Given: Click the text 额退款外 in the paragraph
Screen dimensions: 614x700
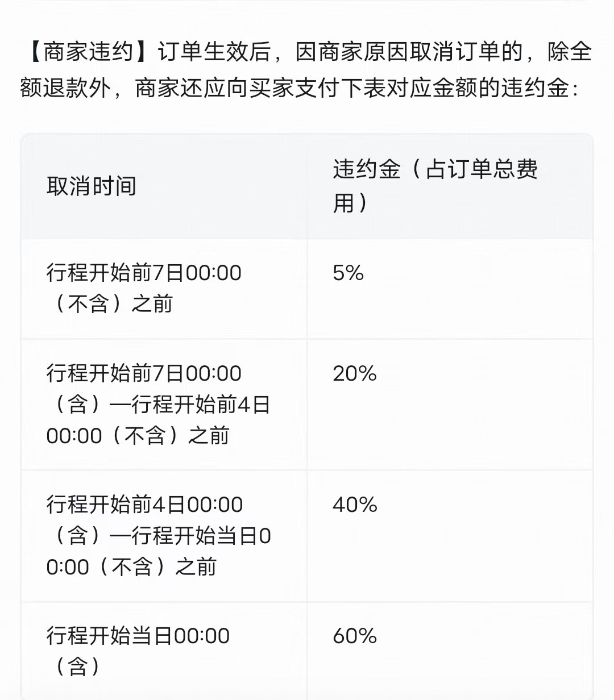Looking at the screenshot, I should pos(65,88).
